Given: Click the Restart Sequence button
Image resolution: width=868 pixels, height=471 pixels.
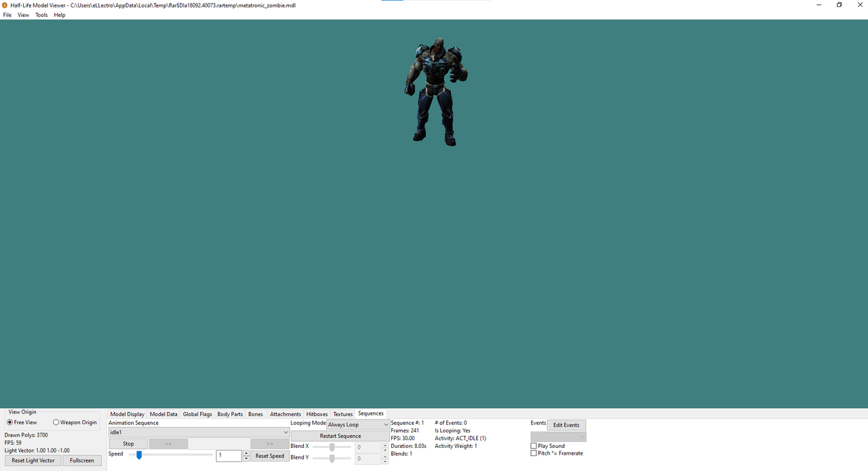Looking at the screenshot, I should coord(340,436).
